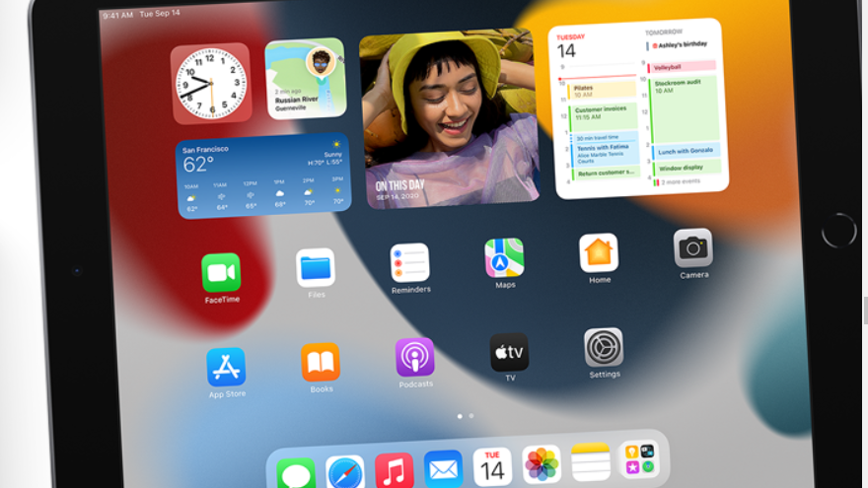Image resolution: width=868 pixels, height=488 pixels.
Task: Launch the Reminders app
Action: 409,263
